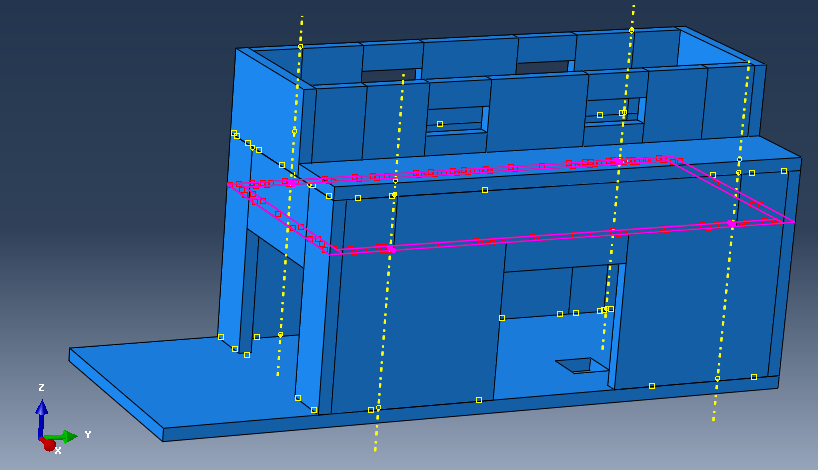Click the blue Z-axis arrow of the view triad
This screenshot has width=819, height=470.
coord(41,418)
